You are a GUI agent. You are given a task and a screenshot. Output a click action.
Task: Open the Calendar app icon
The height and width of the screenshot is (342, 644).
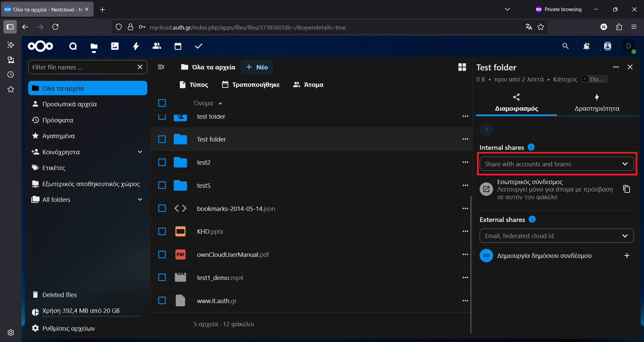pos(178,46)
